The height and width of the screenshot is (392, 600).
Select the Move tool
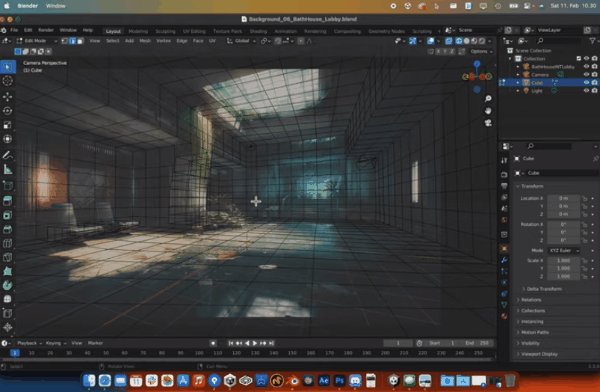pyautogui.click(x=7, y=97)
